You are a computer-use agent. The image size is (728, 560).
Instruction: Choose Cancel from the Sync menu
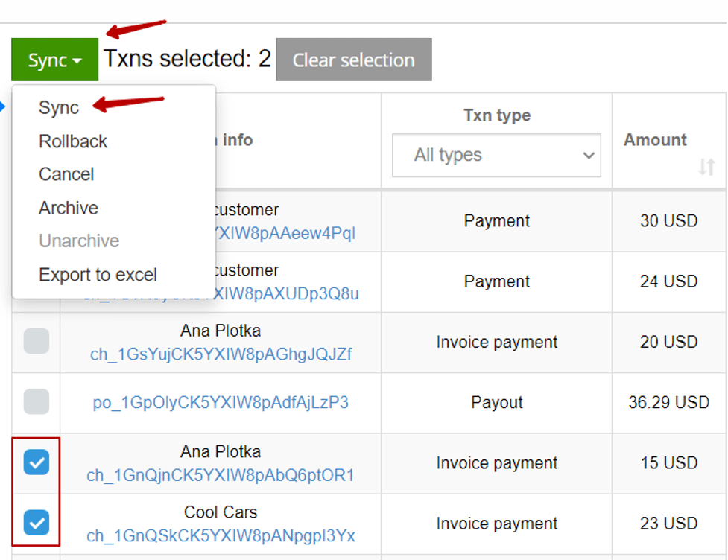click(66, 174)
